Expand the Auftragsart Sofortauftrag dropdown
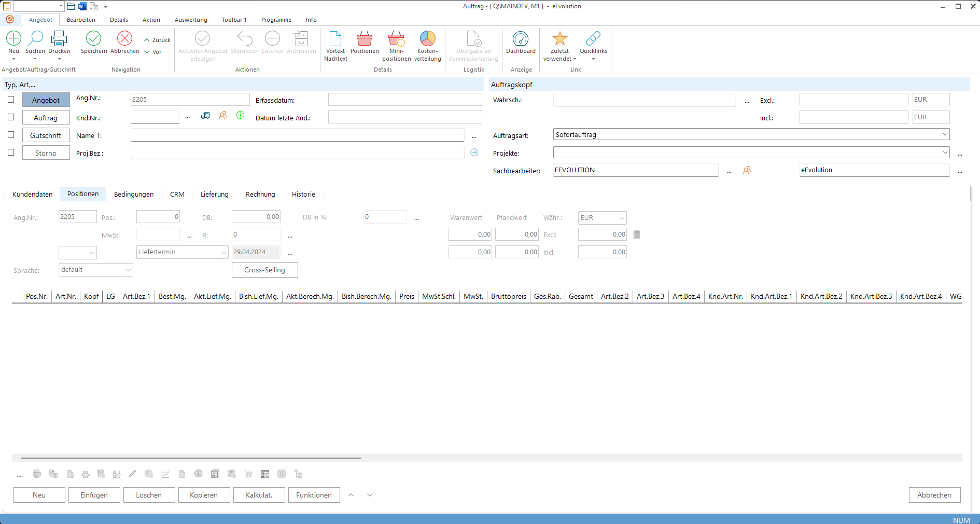This screenshot has width=980, height=524. pos(945,134)
